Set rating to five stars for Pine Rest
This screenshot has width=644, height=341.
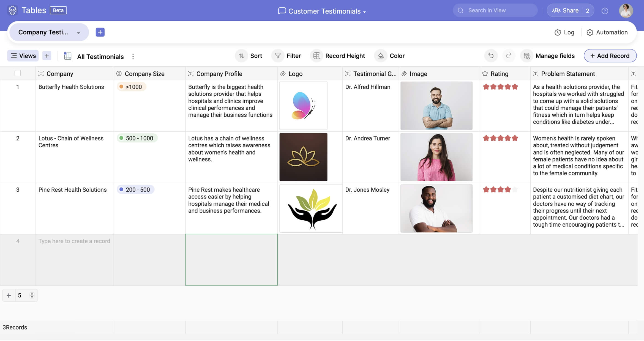point(515,189)
